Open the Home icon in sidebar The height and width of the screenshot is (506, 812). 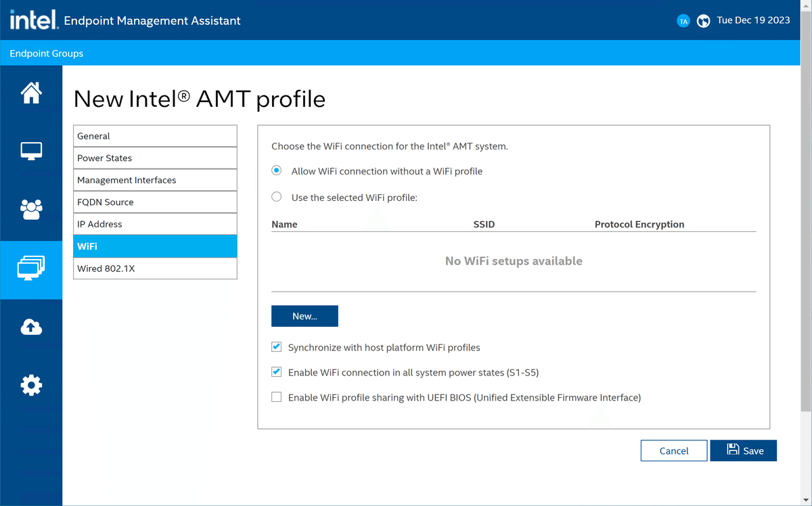point(31,93)
